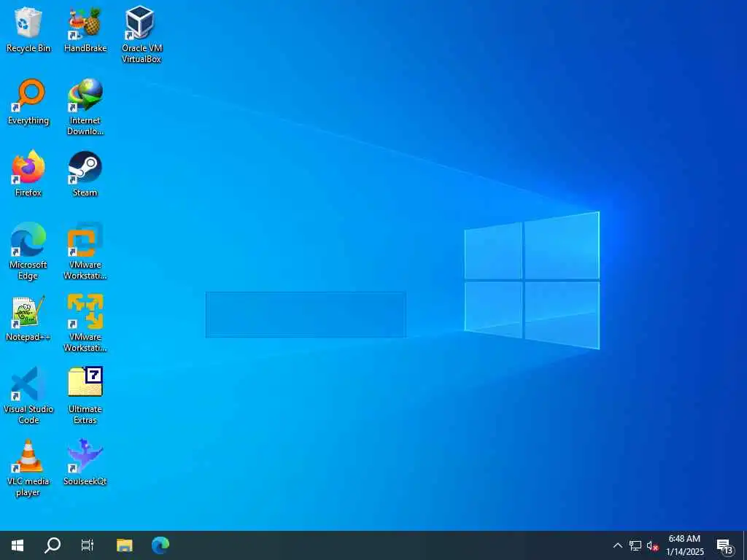747x560 pixels.
Task: Launch Microsoft Edge from the taskbar
Action: point(160,545)
